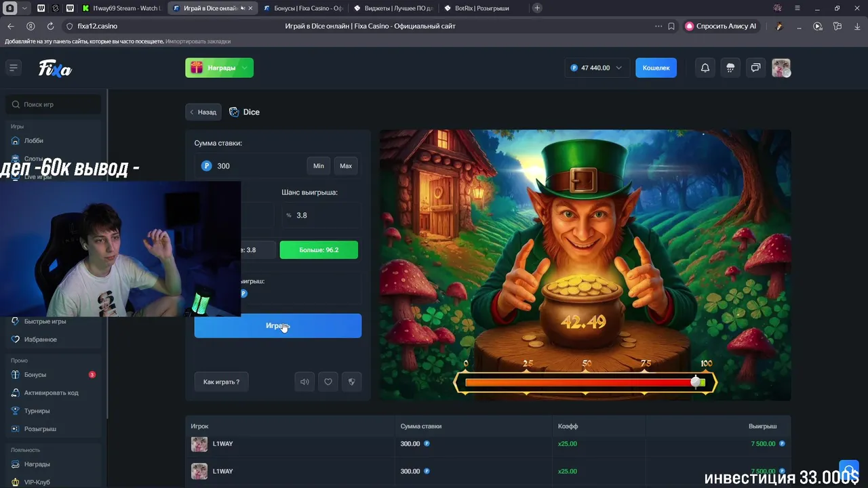Click the Выигрыш column header
Screen dimensions: 868x488
point(762,426)
